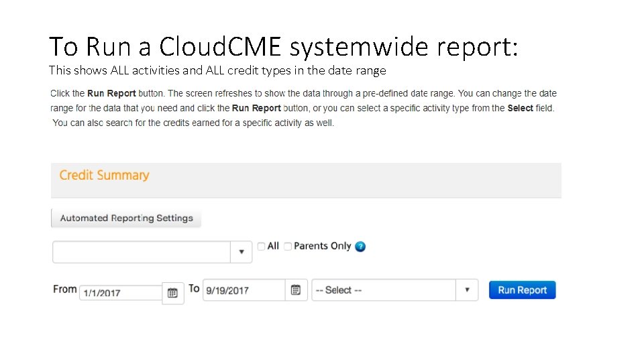Image resolution: width=644 pixels, height=362 pixels.
Task: Open Automated Reporting Settings
Action: click(x=126, y=218)
